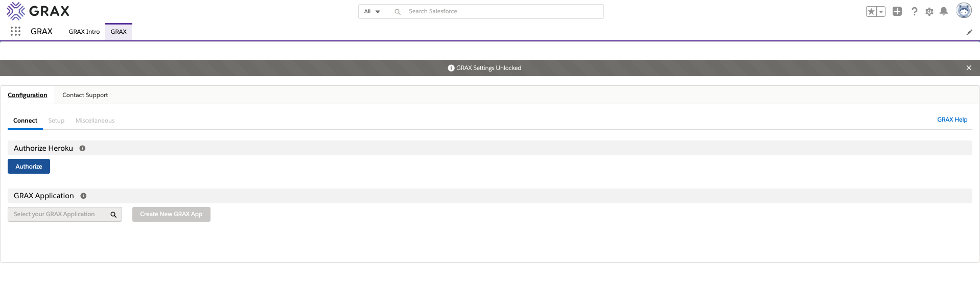Viewport: 980px width, 305px height.
Task: Show Authorize Heroku info tooltip icon
Action: tap(82, 148)
